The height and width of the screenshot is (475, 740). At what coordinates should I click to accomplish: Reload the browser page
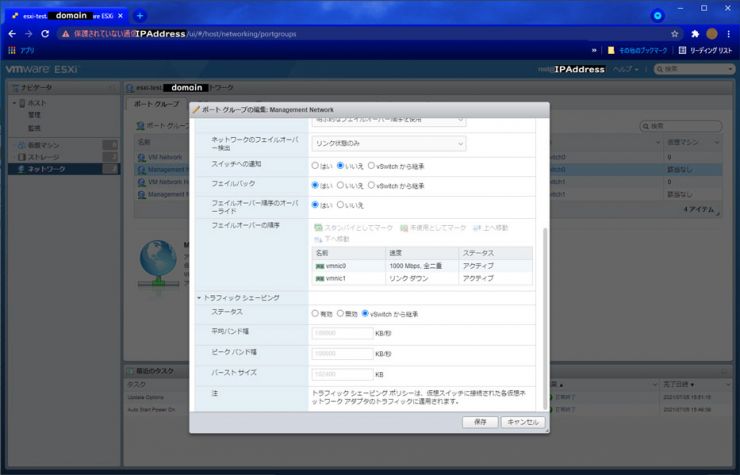click(45, 34)
